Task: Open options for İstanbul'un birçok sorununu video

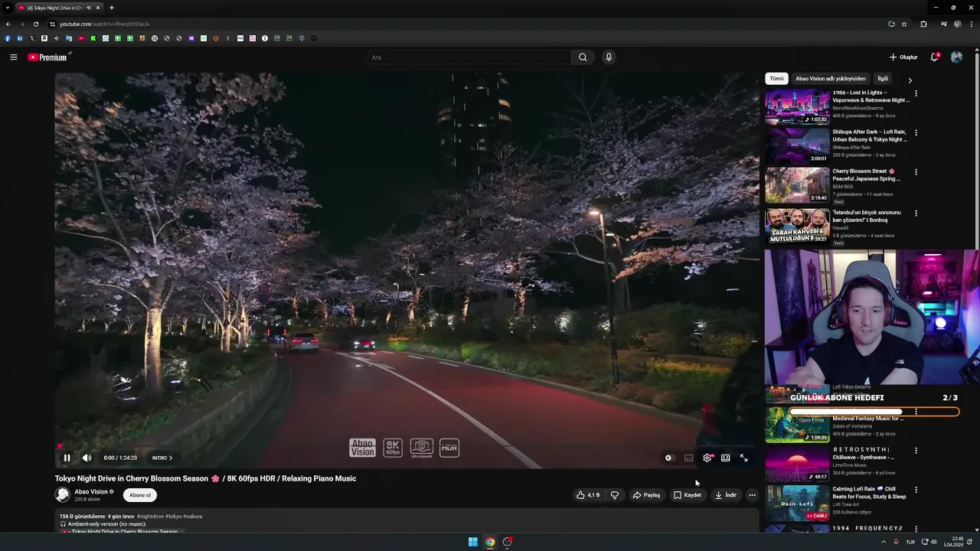Action: (916, 214)
